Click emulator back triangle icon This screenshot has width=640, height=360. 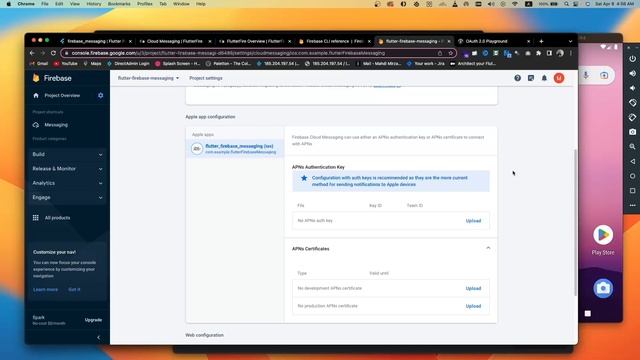(x=632, y=161)
